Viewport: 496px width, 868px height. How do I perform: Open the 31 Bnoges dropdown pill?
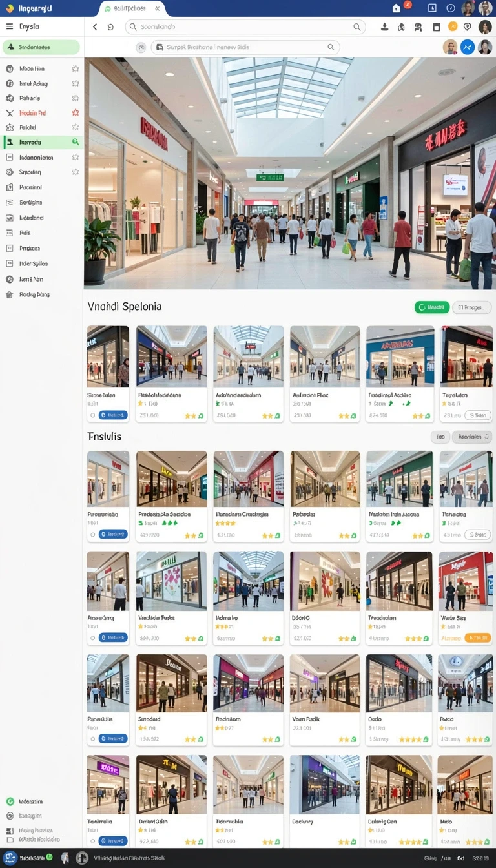tap(471, 307)
